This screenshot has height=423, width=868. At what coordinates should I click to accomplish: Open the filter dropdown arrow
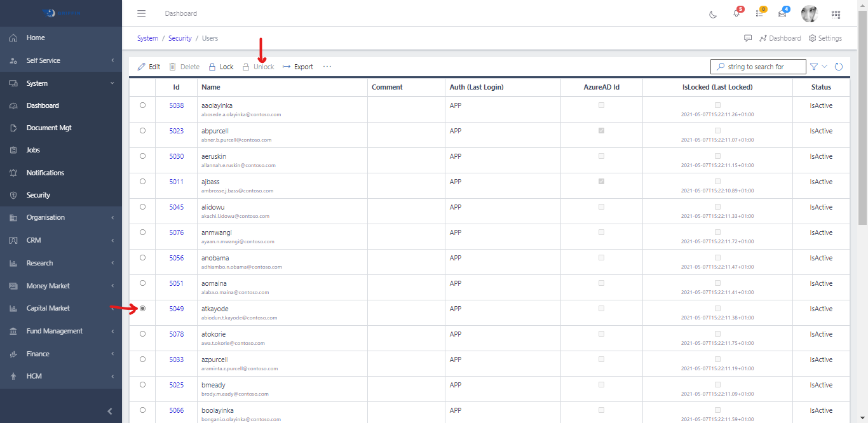[825, 67]
